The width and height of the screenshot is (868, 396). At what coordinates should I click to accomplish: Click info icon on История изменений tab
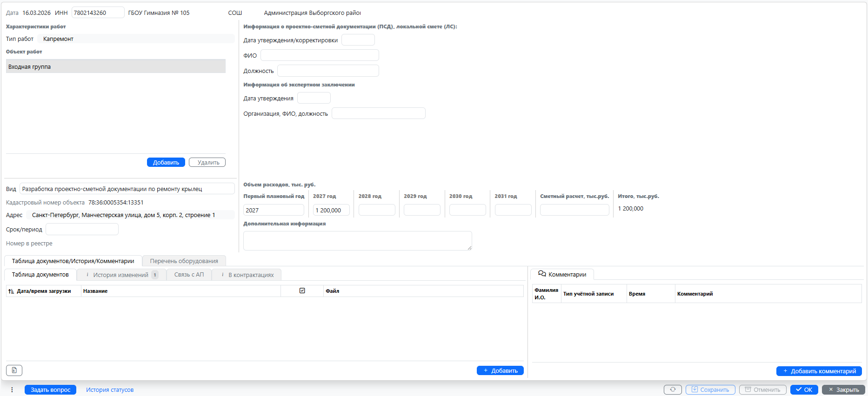pos(87,275)
